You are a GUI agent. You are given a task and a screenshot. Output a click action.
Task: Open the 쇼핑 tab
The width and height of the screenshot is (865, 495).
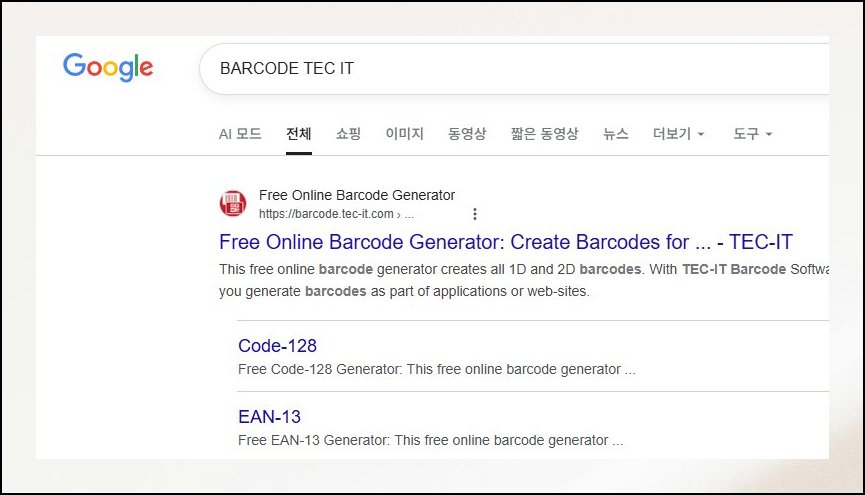348,134
